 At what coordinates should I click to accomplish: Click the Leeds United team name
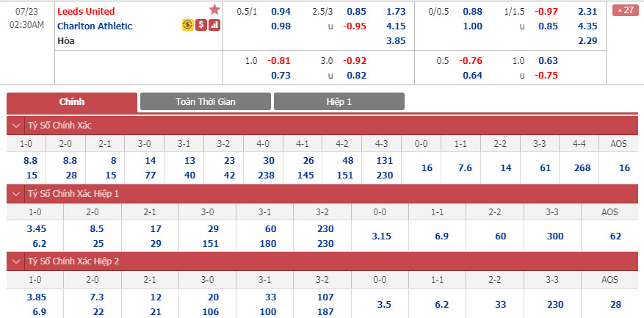(86, 11)
